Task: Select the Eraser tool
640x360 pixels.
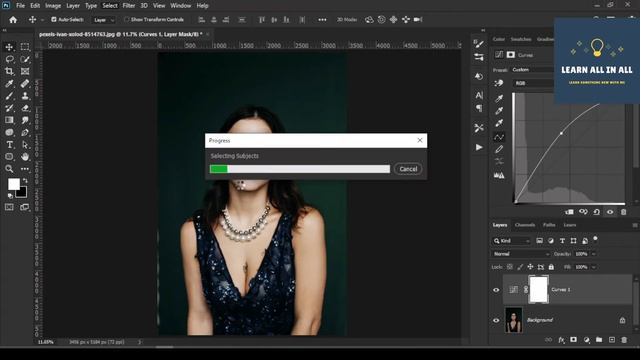Action: click(x=25, y=108)
